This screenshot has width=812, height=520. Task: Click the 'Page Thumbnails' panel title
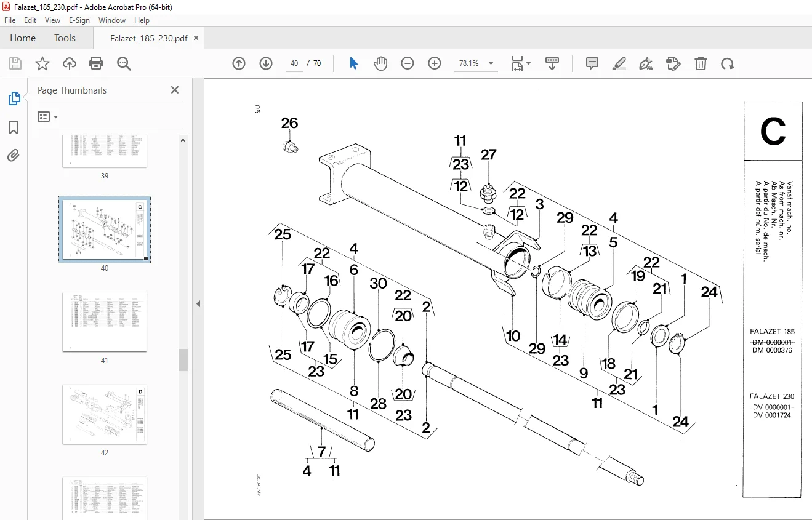[72, 90]
